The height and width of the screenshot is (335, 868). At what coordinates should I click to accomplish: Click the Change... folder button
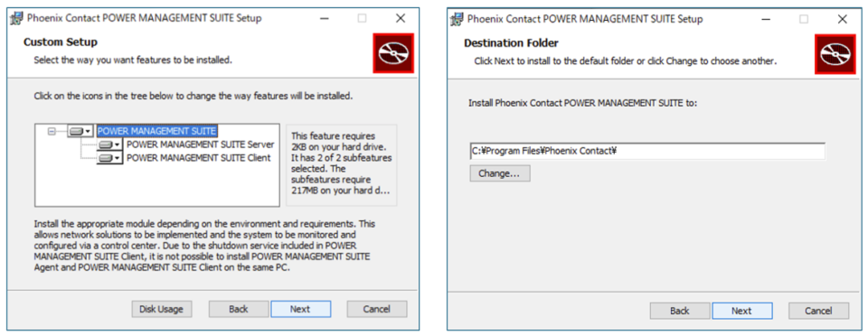500,173
